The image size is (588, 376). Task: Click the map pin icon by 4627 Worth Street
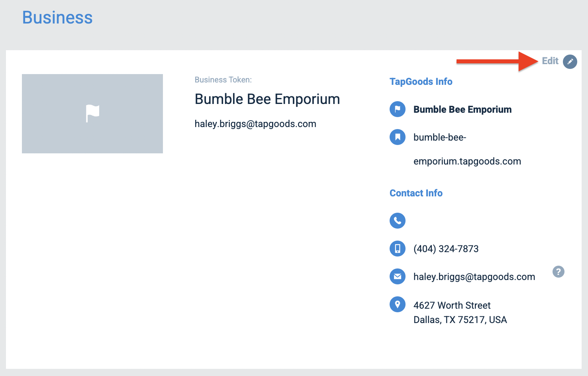[398, 304]
